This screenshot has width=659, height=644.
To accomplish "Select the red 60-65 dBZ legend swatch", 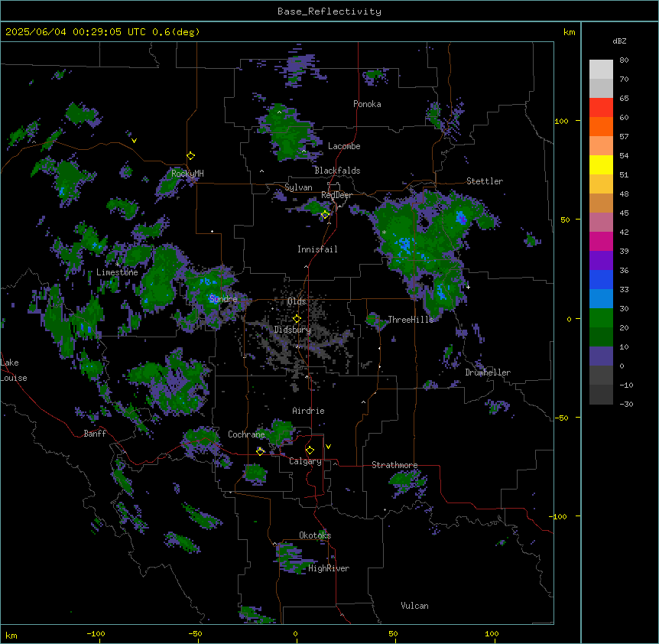I will click(x=601, y=107).
